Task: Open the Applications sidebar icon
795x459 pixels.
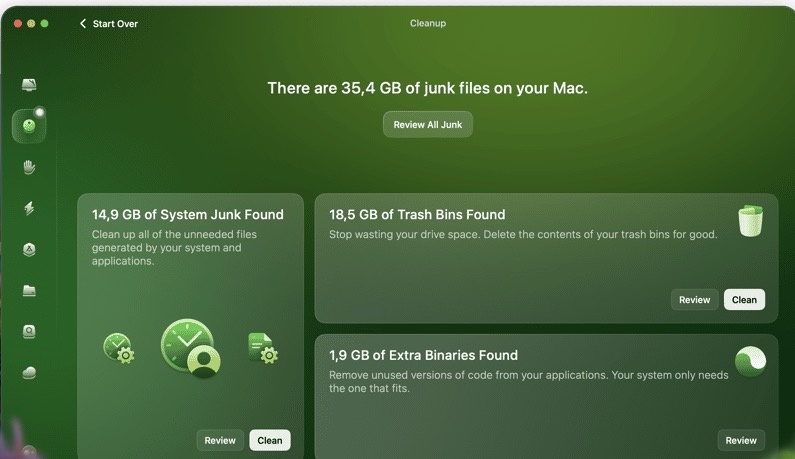Action: (29, 250)
